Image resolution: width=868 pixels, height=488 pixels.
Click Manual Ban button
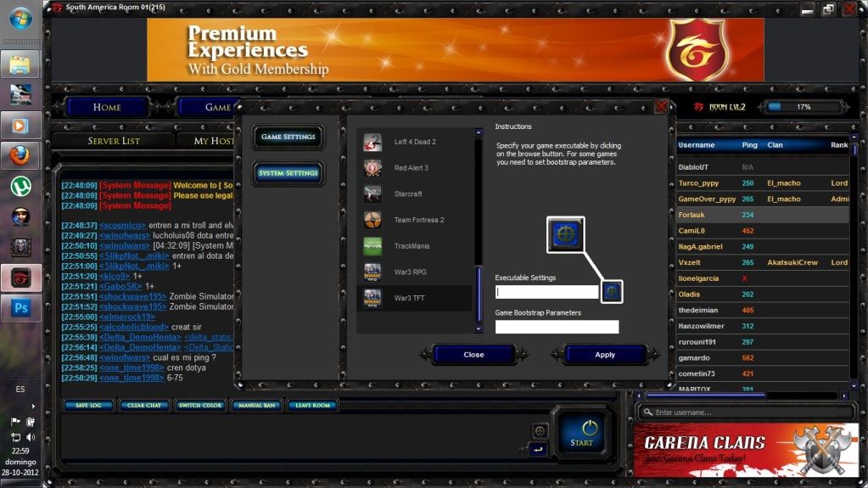(257, 406)
